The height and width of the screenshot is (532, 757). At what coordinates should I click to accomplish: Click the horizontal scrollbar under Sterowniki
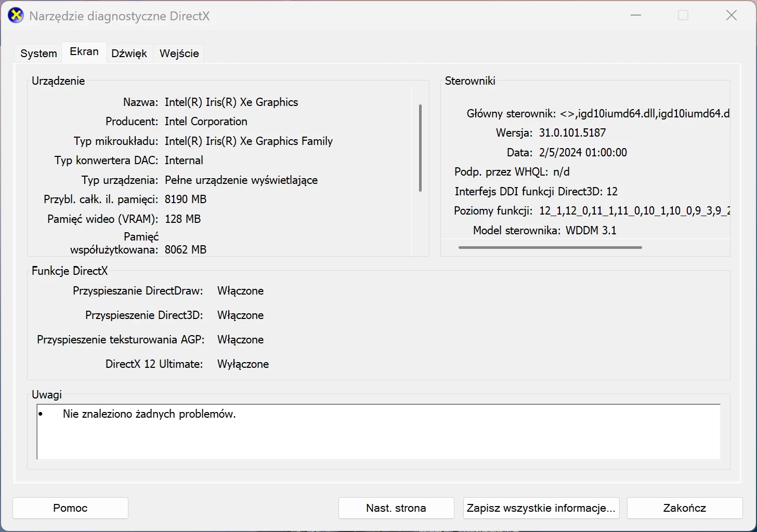550,247
